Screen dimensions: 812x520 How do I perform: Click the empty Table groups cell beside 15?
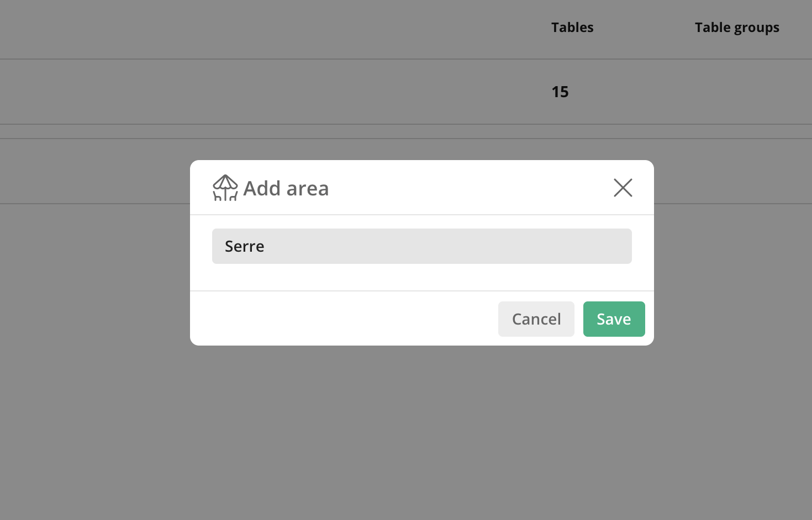coord(737,92)
